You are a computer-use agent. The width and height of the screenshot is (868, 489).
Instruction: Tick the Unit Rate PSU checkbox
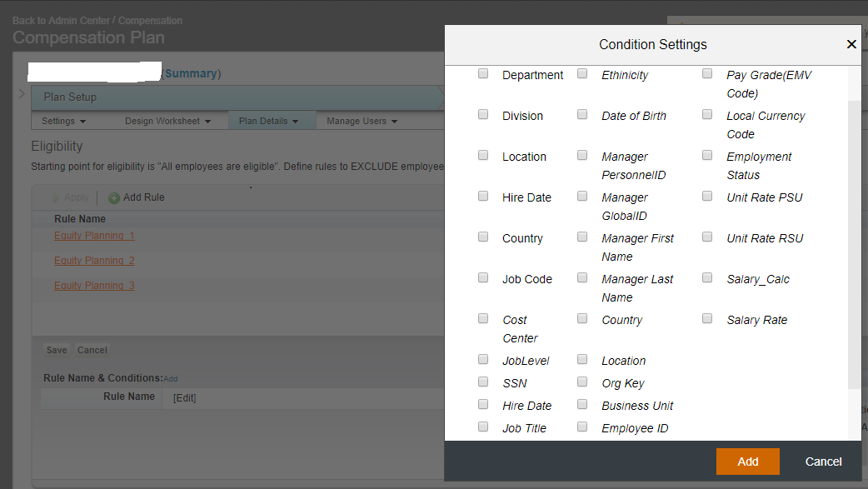(707, 196)
